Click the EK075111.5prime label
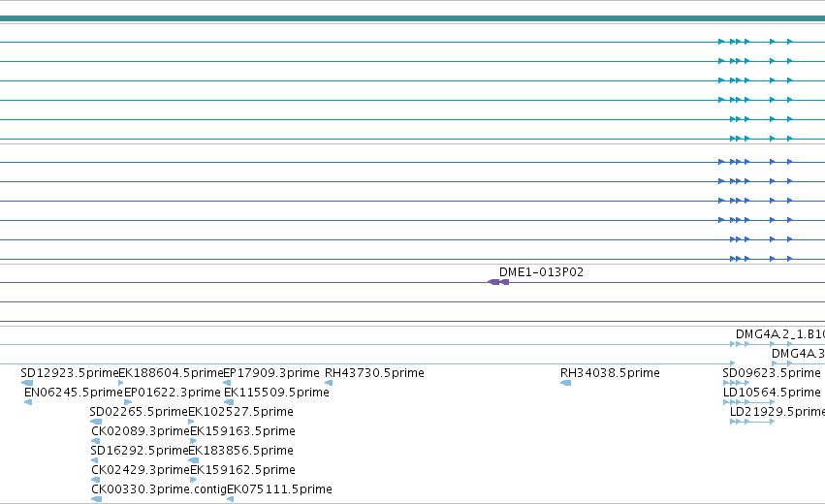825x504 pixels. point(279,489)
